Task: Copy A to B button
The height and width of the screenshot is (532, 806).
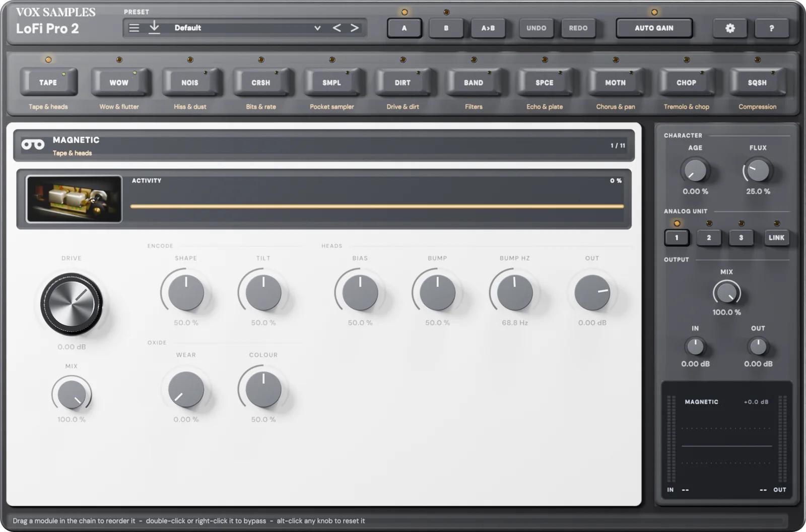Action: click(x=488, y=28)
